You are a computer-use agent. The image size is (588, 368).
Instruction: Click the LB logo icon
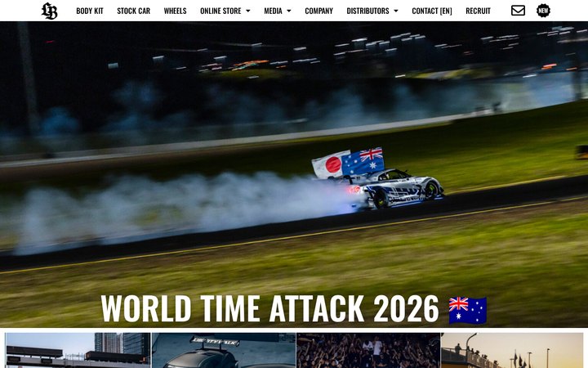point(50,11)
